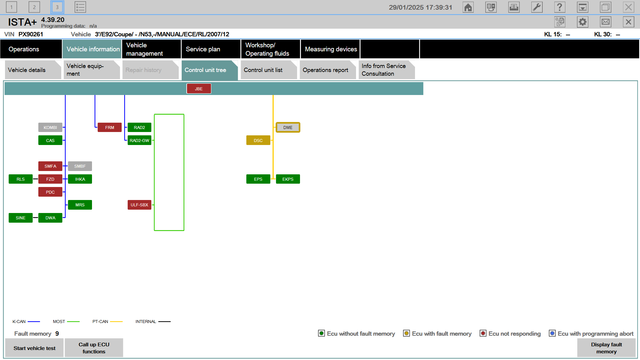
Task: Click the PT-CAN bus legend label
Action: coord(100,322)
